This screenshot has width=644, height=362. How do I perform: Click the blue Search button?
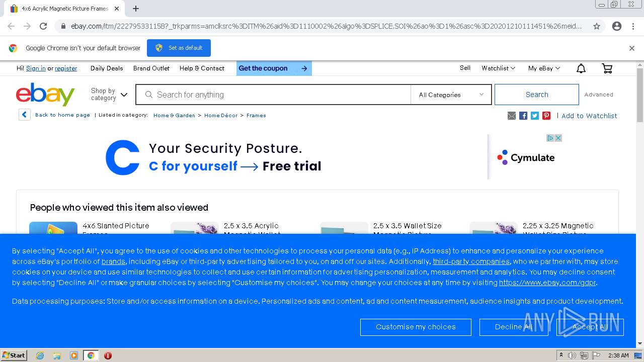point(537,95)
